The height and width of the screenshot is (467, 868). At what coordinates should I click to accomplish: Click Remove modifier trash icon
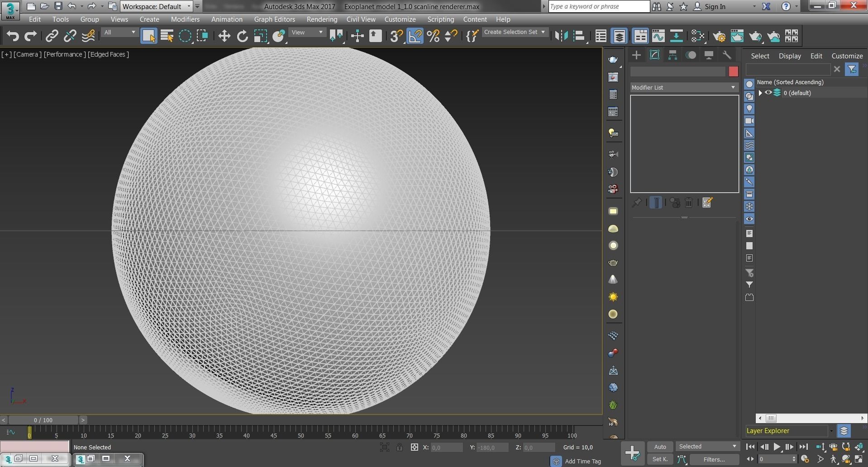(689, 203)
